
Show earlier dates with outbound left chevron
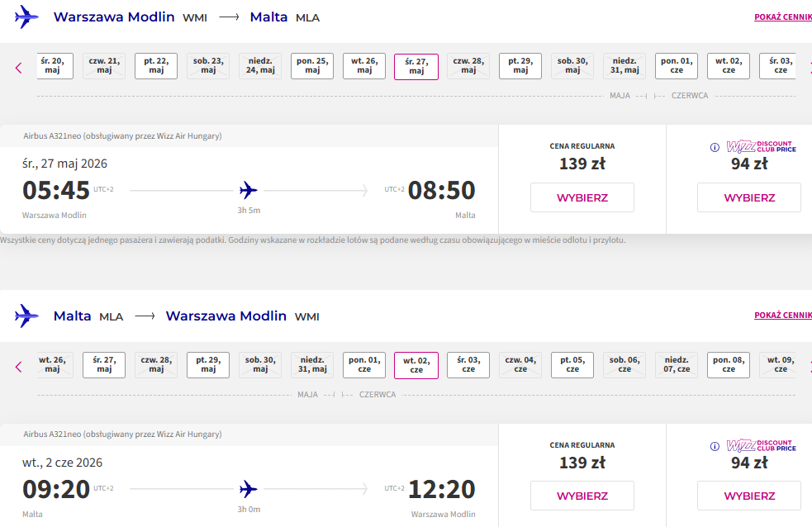pos(19,68)
